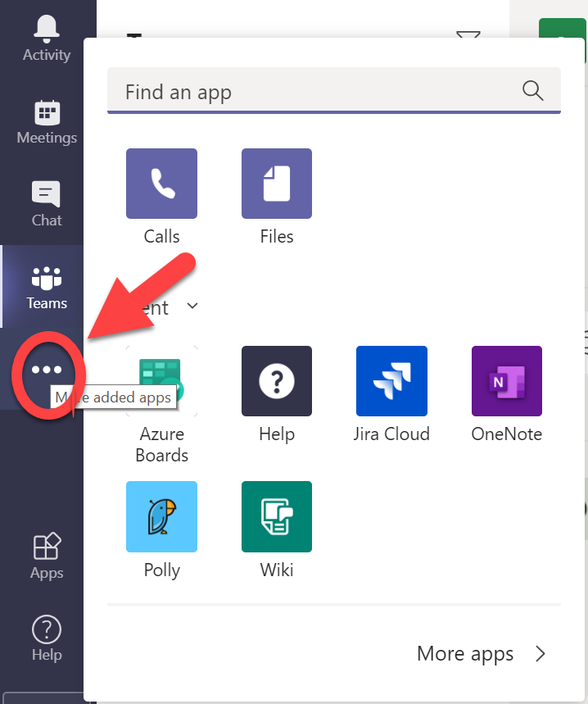Open the Azure Boards app

(161, 381)
